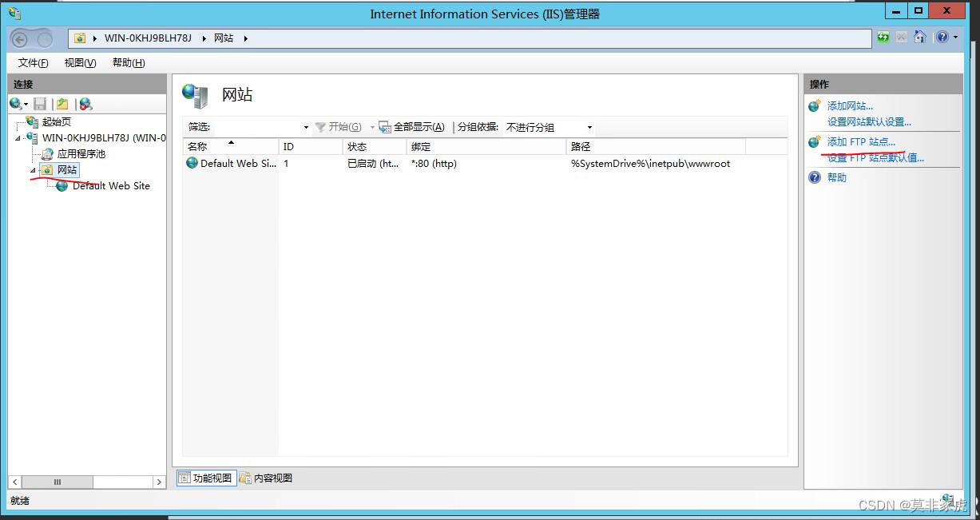Click the Back navigation arrow
980x520 pixels.
21,38
